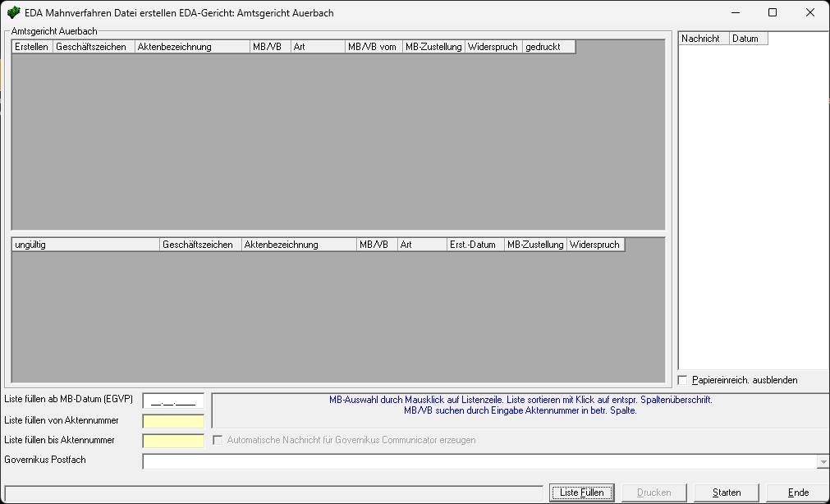Focus the MB-Datum (EGVP) date field
Viewport: 830px width, 504px height.
173,401
